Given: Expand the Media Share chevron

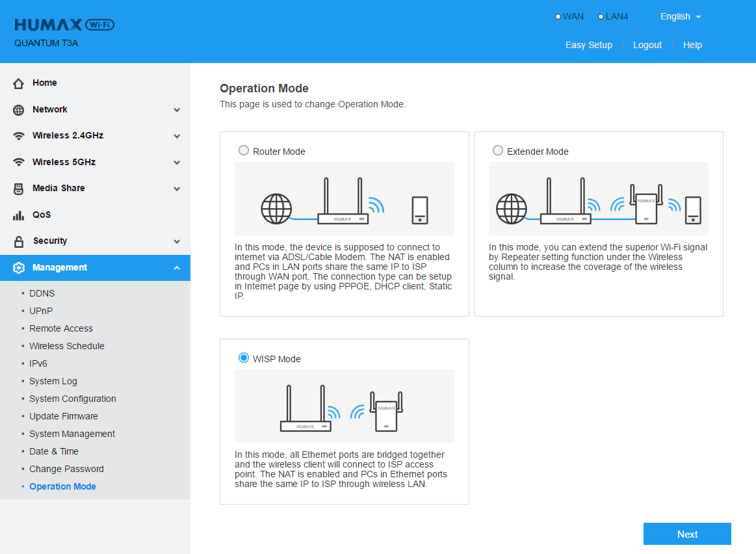Looking at the screenshot, I should click(177, 189).
